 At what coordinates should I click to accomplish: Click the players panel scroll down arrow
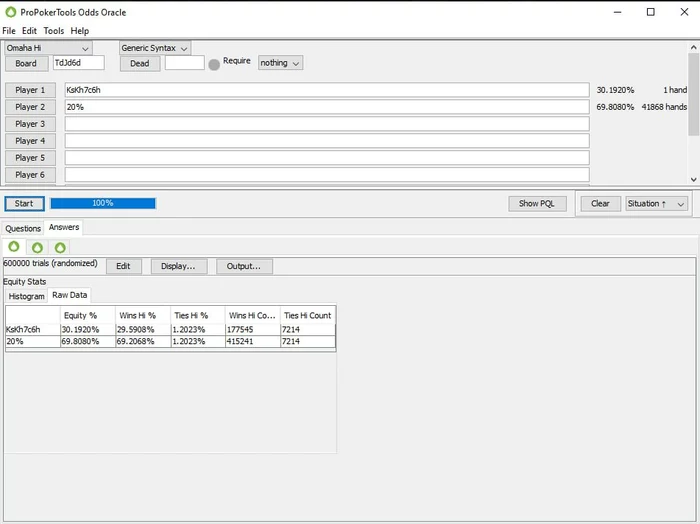tap(693, 179)
